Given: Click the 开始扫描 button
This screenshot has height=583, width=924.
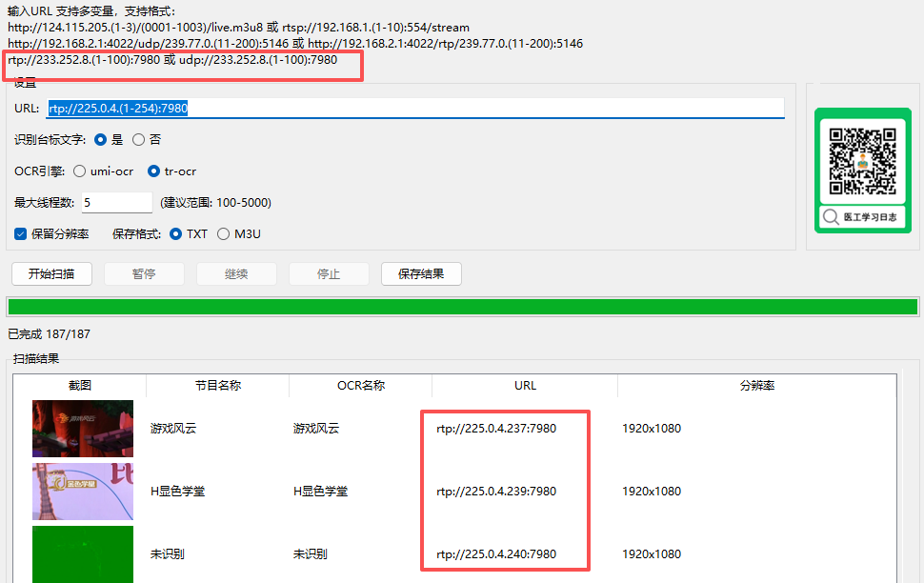Looking at the screenshot, I should coord(52,274).
